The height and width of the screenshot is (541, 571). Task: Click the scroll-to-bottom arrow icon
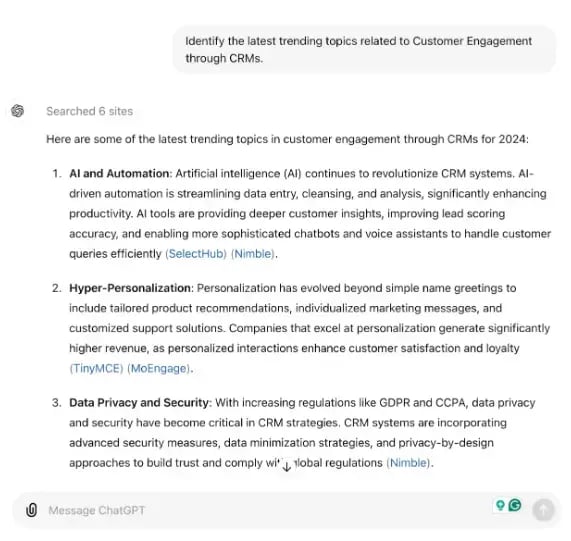pos(287,466)
